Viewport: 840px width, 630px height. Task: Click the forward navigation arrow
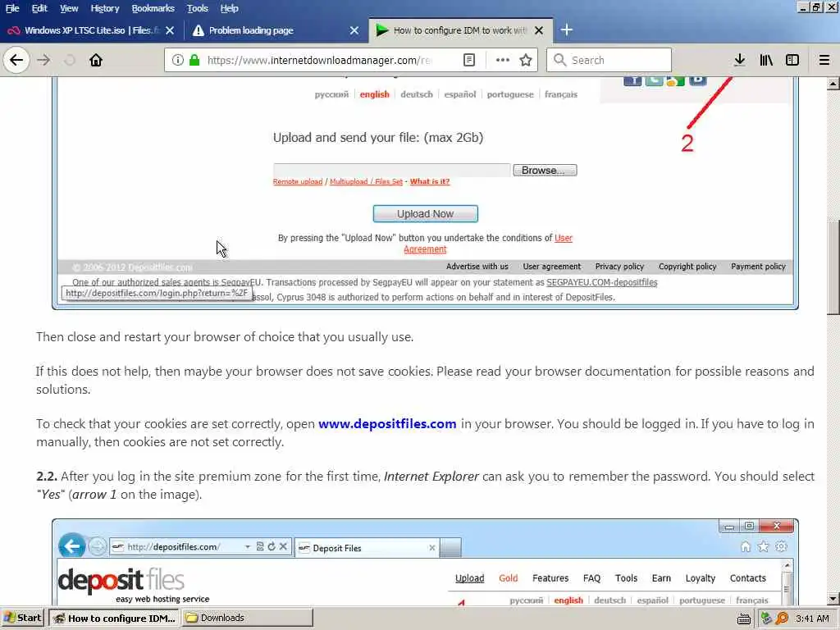tap(43, 60)
